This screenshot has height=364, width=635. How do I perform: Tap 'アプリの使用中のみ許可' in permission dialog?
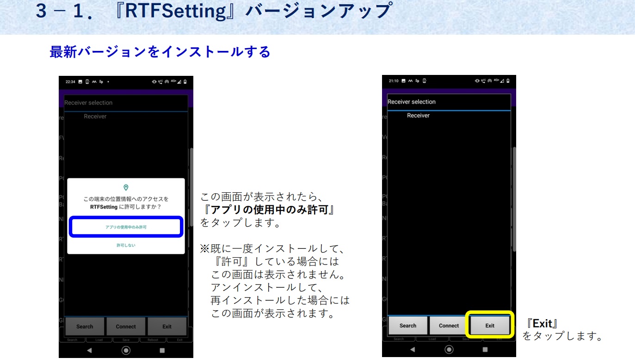[x=126, y=227]
